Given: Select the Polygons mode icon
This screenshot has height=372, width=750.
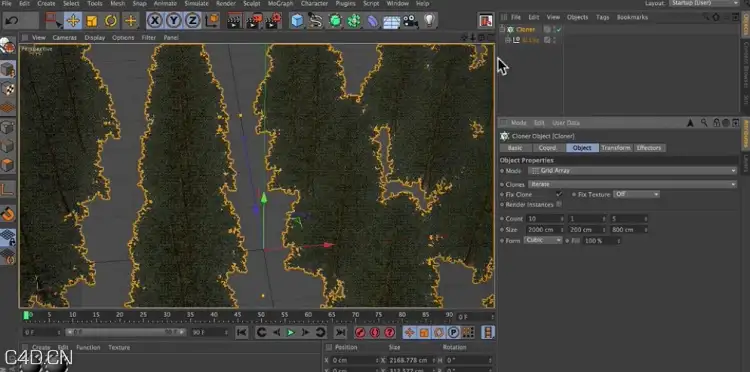Looking at the screenshot, I should click(8, 165).
